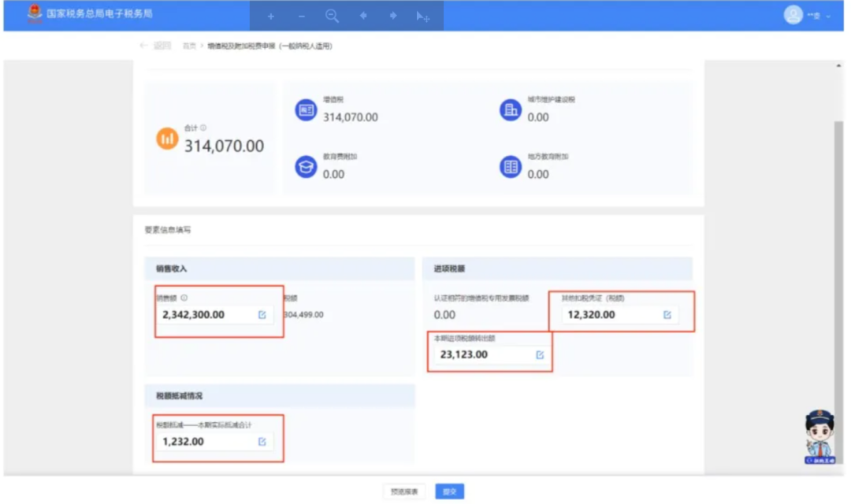The image size is (851, 504).
Task: Click the 预览报表 preview report button
Action: point(404,491)
